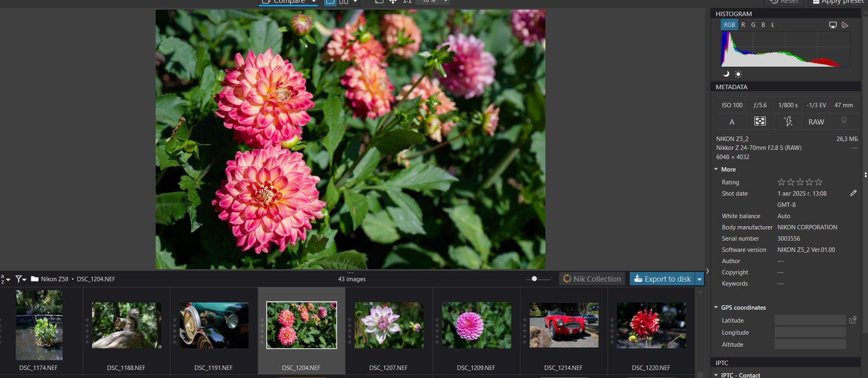
Task: Adjust the thumbnail size slider
Action: pos(534,279)
